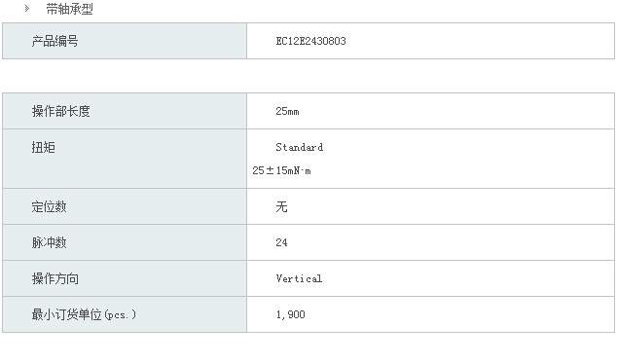Select the 带轴承型 heading text
Screen dimensions: 617x364
(70, 9)
